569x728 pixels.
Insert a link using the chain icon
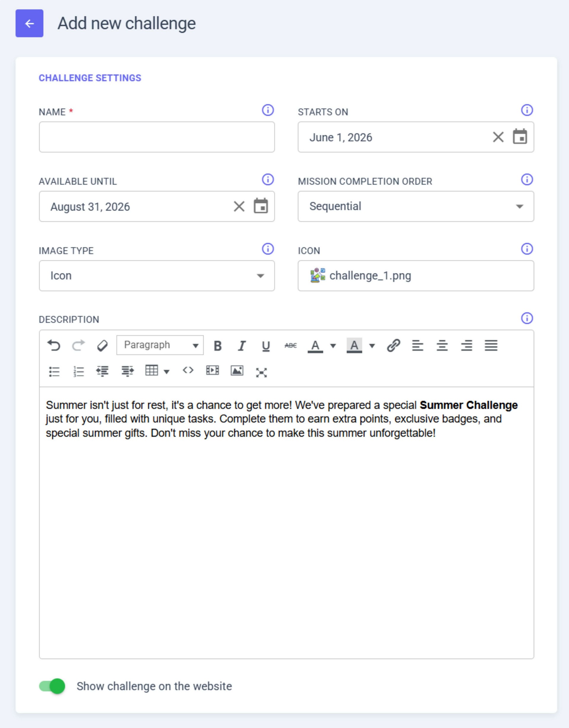coord(393,345)
